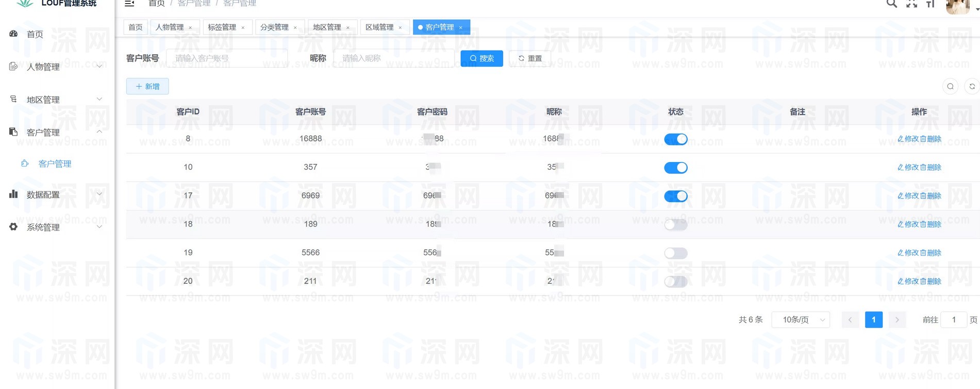The image size is (980, 389).
Task: Expand 人物管理 sidebar menu
Action: pyautogui.click(x=56, y=67)
